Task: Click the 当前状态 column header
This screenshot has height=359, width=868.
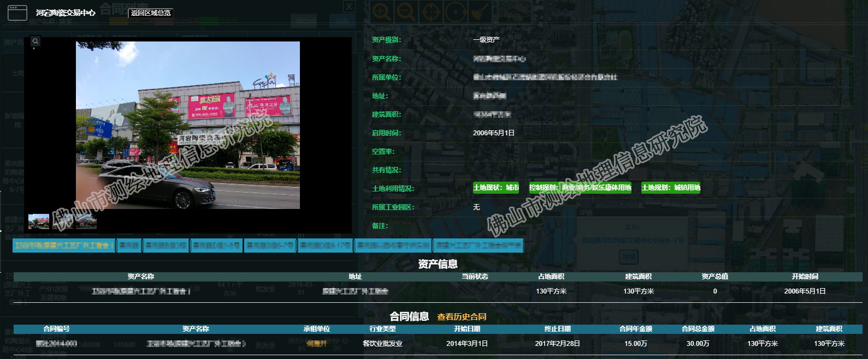Action: click(x=475, y=277)
